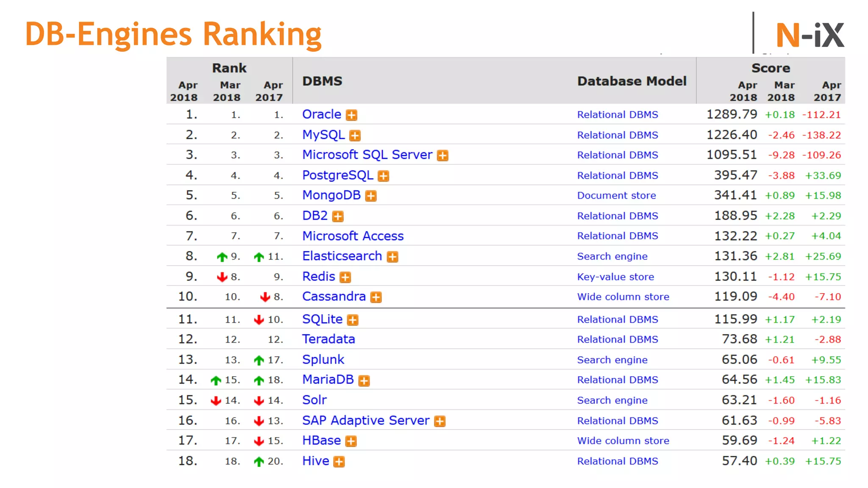The width and height of the screenshot is (868, 488).
Task: Open the Elasticsearch link
Action: tap(342, 256)
